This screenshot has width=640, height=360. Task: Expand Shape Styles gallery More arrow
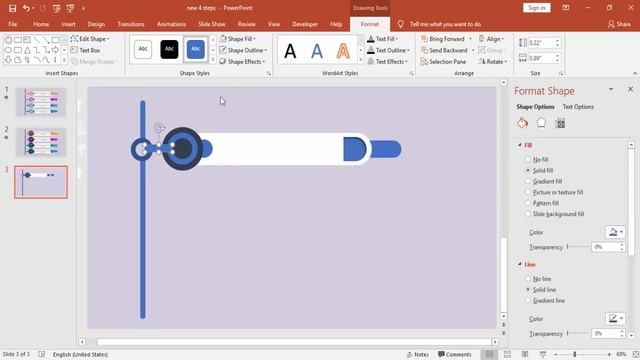[213, 60]
